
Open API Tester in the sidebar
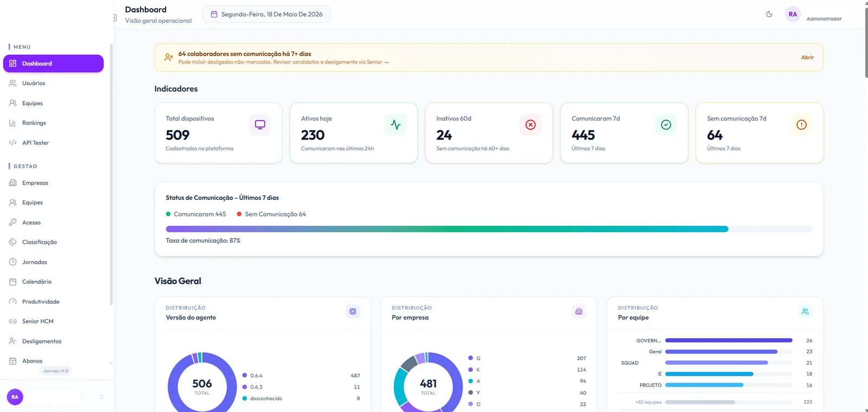[x=53, y=143]
